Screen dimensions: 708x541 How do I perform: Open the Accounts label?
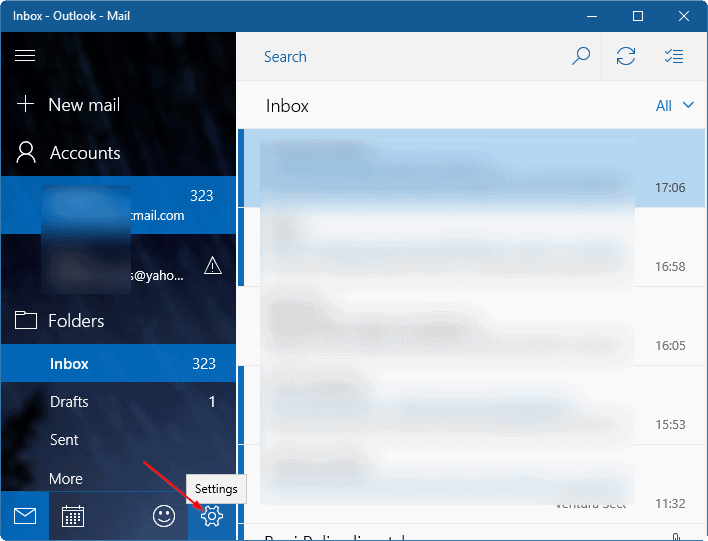pyautogui.click(x=85, y=153)
